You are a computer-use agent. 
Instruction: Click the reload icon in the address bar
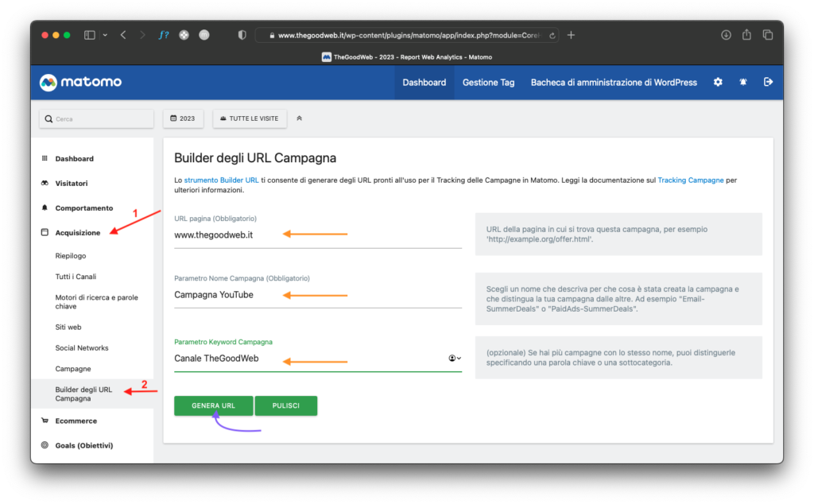click(552, 35)
